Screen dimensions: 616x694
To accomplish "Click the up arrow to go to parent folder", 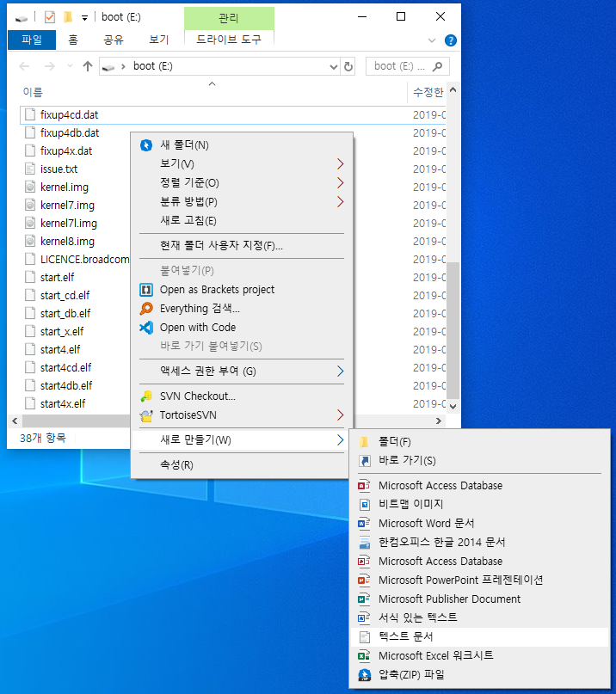I will pyautogui.click(x=88, y=66).
